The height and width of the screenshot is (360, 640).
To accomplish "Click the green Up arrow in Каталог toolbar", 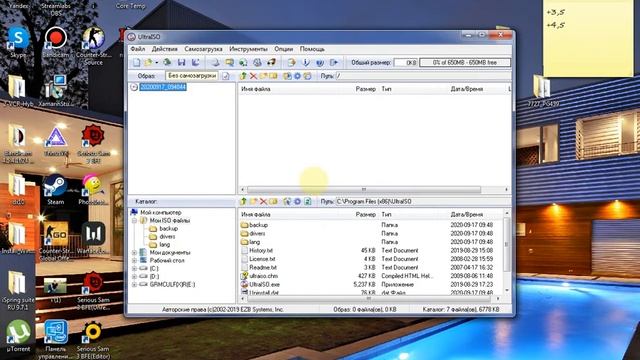I will click(x=243, y=201).
